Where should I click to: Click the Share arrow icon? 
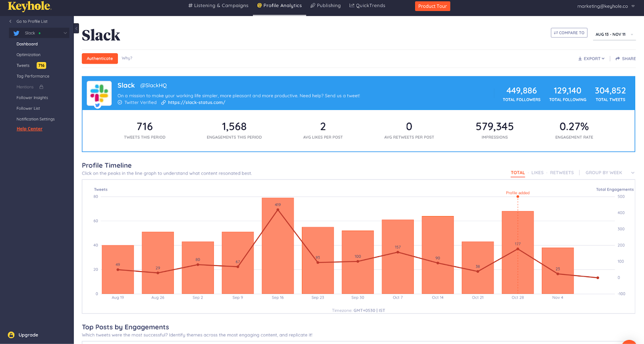[617, 59]
